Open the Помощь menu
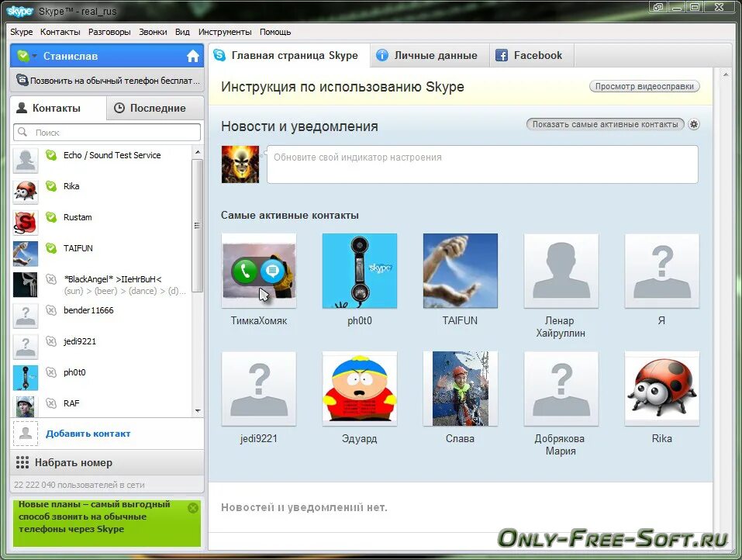Image resolution: width=742 pixels, height=560 pixels. 275,32
